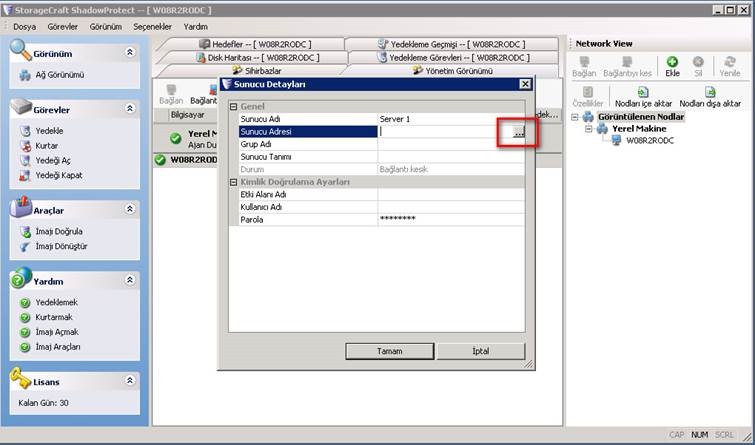Open Kurtar restore task
This screenshot has height=445, width=755.
point(47,145)
